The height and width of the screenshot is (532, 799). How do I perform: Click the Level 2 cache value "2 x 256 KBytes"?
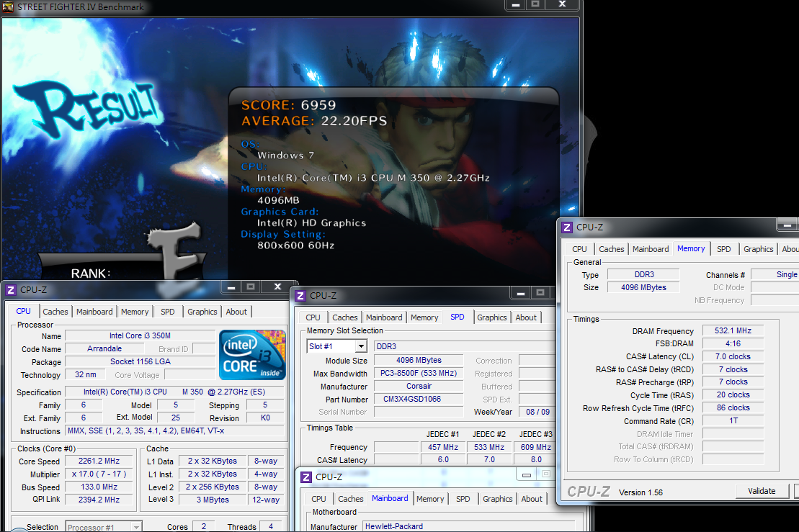click(x=213, y=487)
